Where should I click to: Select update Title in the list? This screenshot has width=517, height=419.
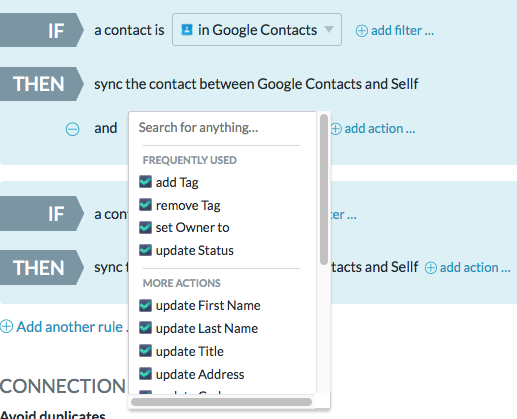click(190, 351)
